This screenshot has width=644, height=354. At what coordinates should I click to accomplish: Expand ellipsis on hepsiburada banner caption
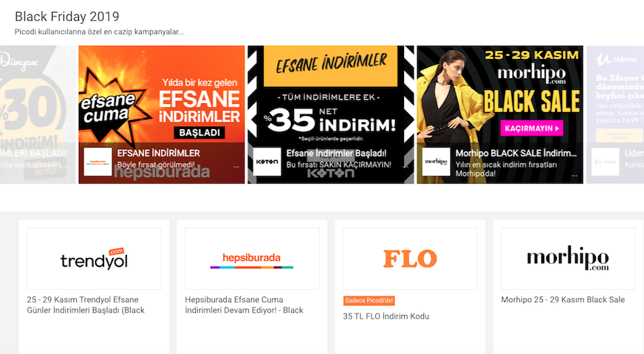click(x=236, y=167)
